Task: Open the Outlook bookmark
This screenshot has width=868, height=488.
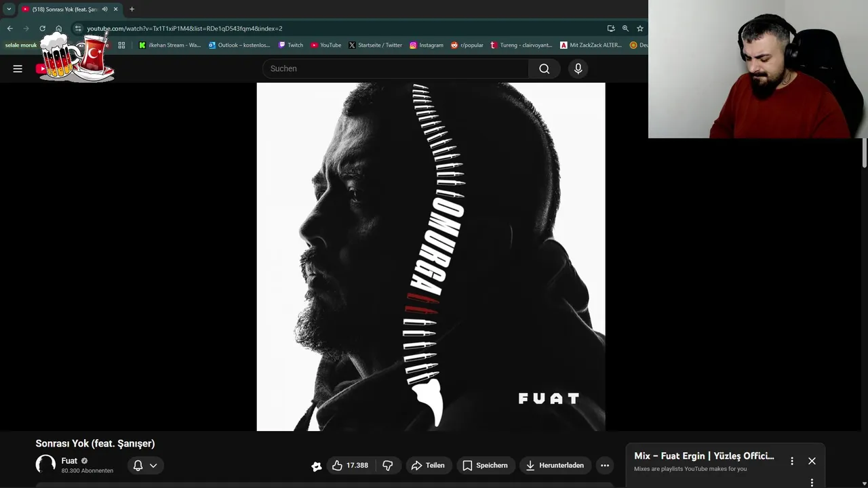Action: 239,45
